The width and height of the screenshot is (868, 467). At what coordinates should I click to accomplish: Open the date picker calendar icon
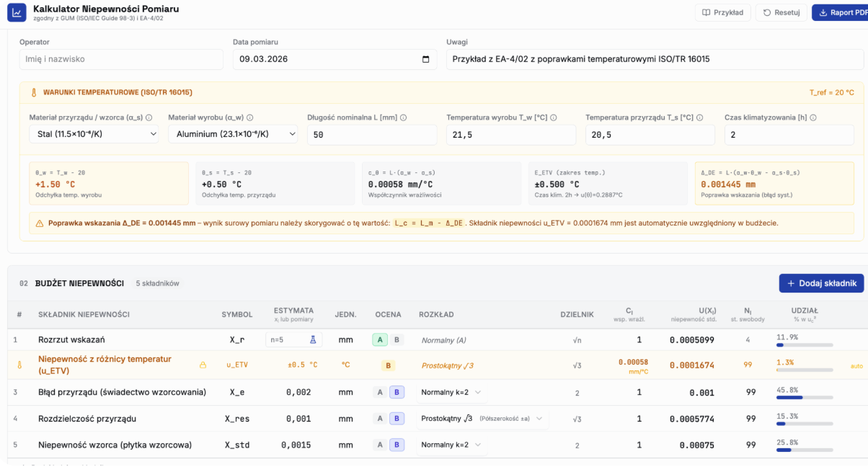click(x=425, y=59)
